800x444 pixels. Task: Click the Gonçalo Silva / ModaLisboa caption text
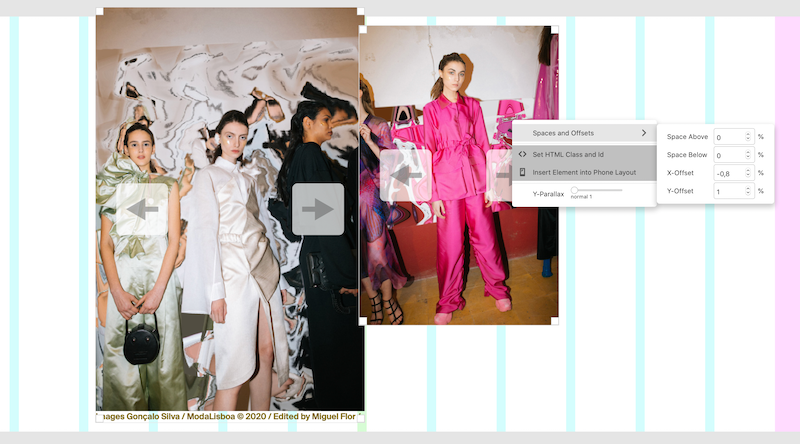(228, 417)
